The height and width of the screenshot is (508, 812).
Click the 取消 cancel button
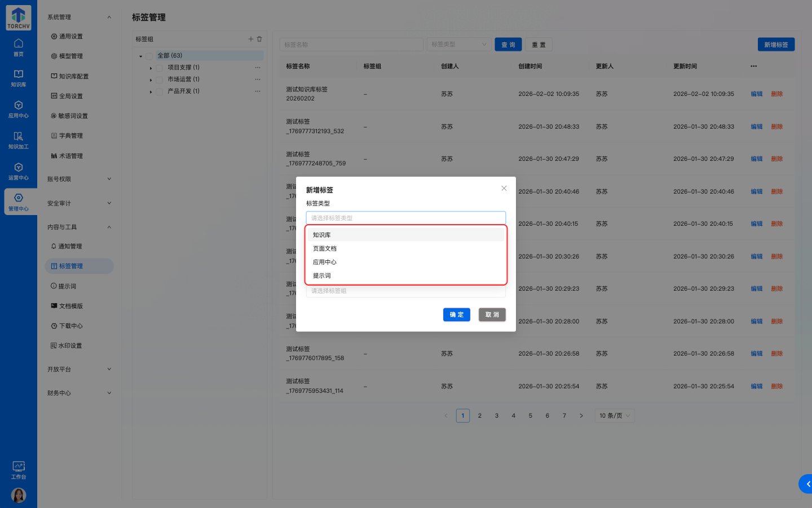[x=492, y=314]
